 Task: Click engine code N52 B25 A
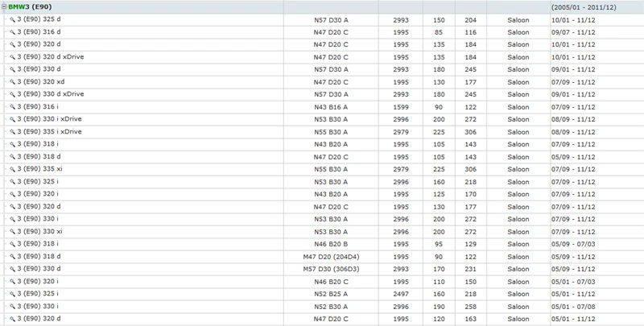pyautogui.click(x=331, y=295)
